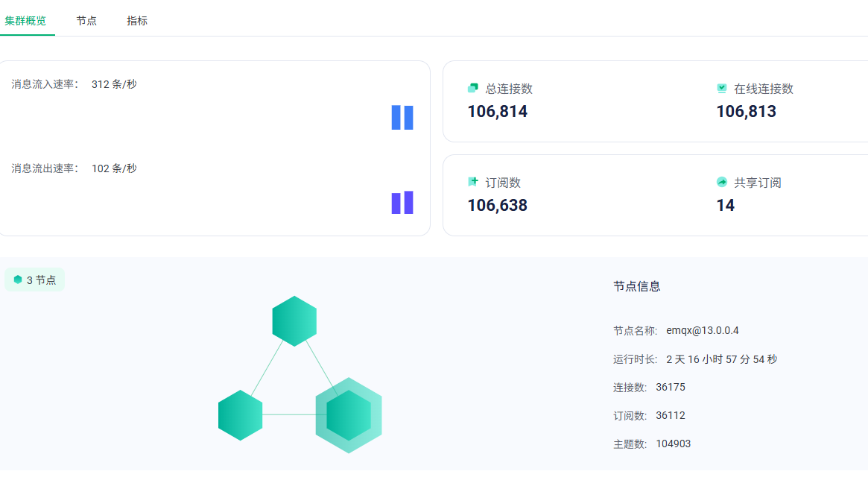Screen dimensions: 868x486
Task: Click the online connections value 106,813
Action: (x=747, y=111)
